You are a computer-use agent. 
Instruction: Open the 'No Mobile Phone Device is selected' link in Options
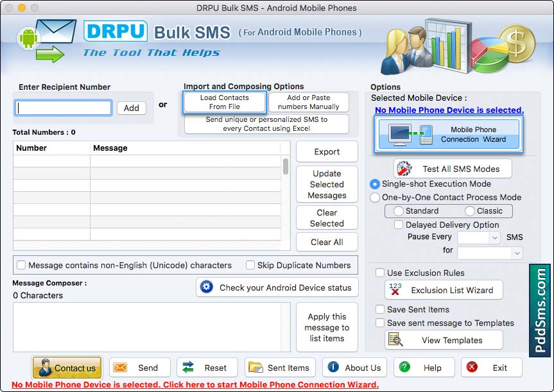(x=449, y=110)
